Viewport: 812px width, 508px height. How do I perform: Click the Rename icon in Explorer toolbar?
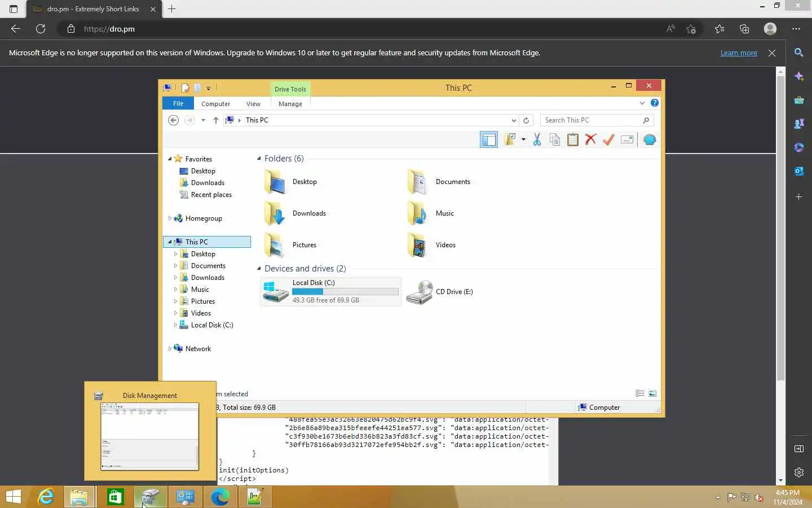pyautogui.click(x=627, y=139)
